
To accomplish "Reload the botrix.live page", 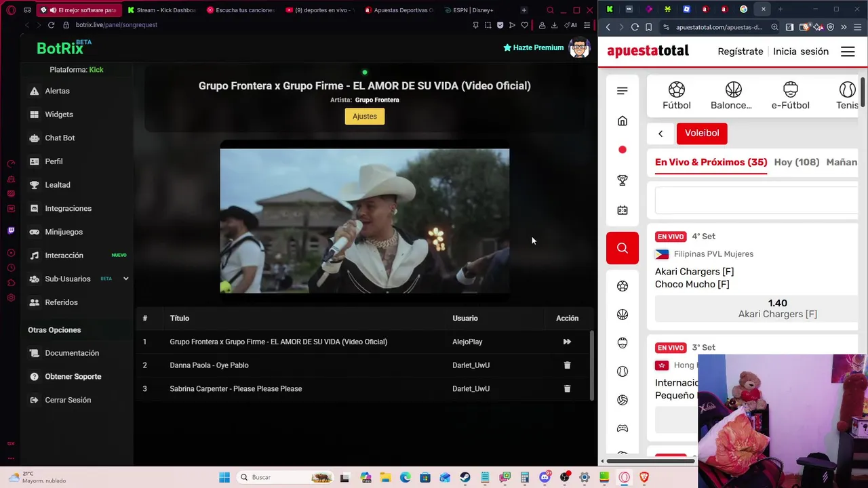I will point(51,25).
